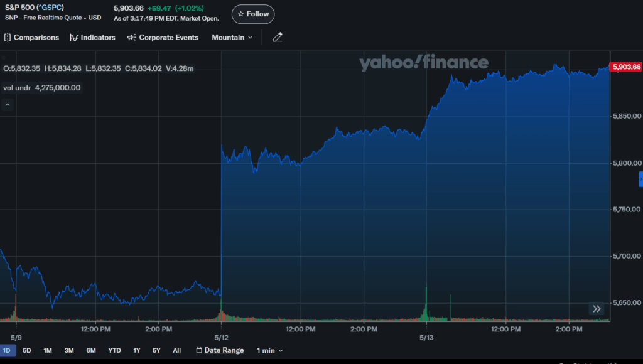Open the Date Range picker
The width and height of the screenshot is (643, 364).
(220, 350)
